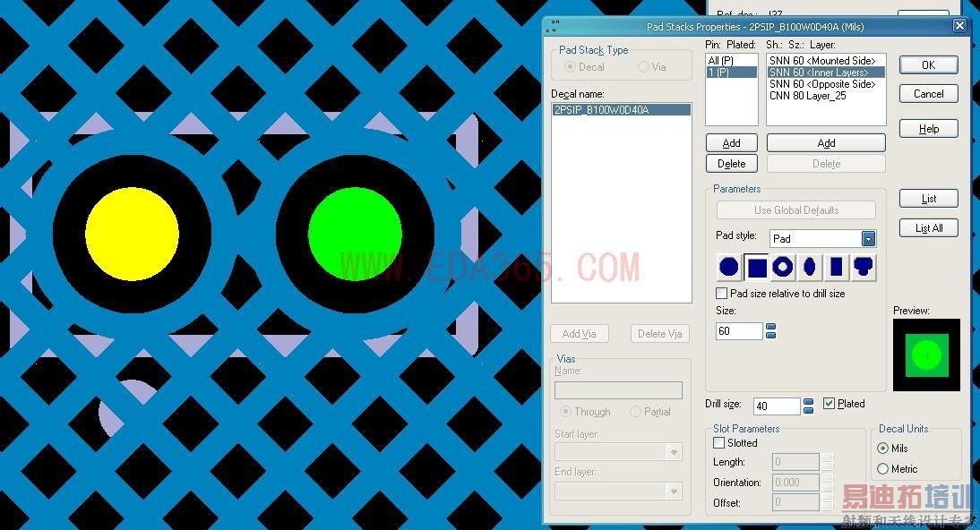Select Metric decal units
980x530 pixels.
coord(882,469)
